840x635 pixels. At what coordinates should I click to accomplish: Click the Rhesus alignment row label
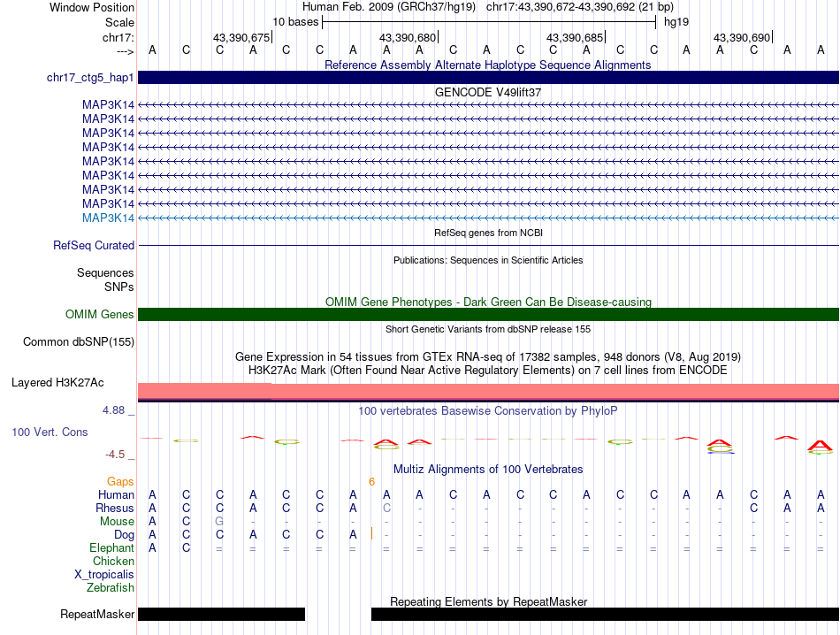pyautogui.click(x=115, y=508)
